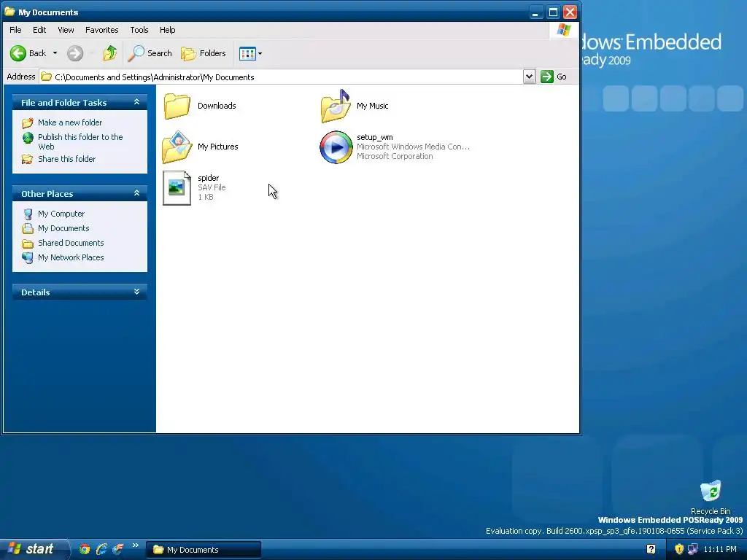Open the Help menu
Image resolution: width=747 pixels, height=560 pixels.
[x=167, y=30]
